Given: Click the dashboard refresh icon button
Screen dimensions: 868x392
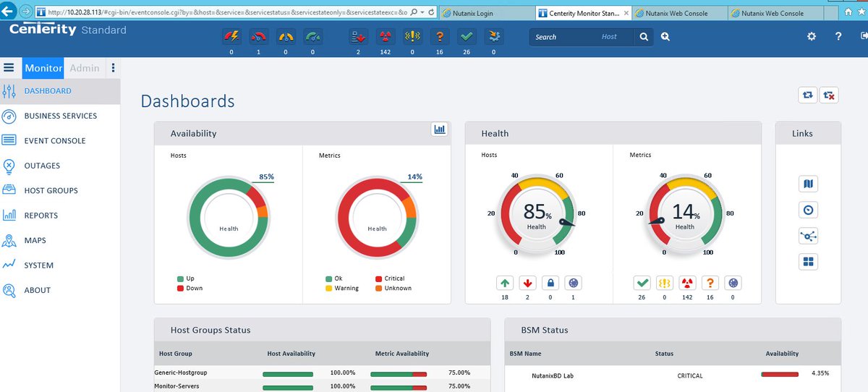Looking at the screenshot, I should coord(807,95).
